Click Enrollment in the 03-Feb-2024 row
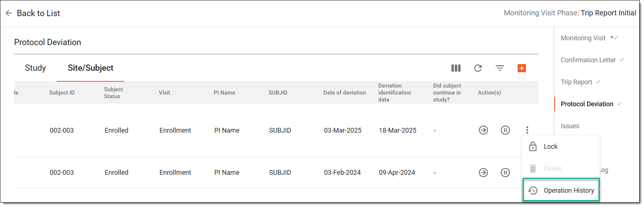Screen dimensions: 644x207 tap(175, 173)
